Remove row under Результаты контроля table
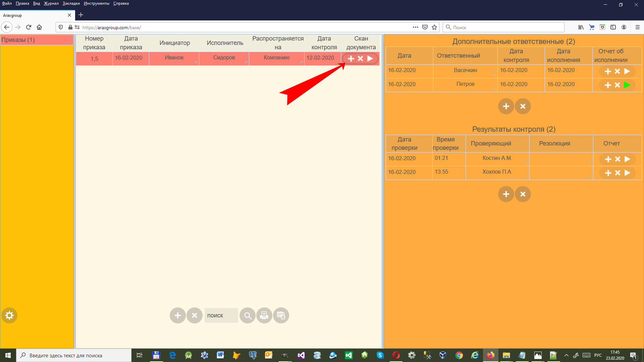 point(523,194)
